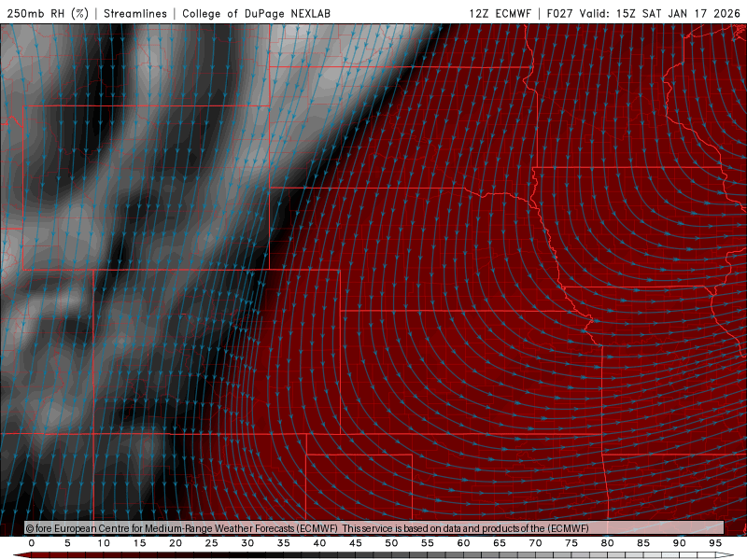
Task: Click the colorbar value label 40
Action: click(x=319, y=543)
